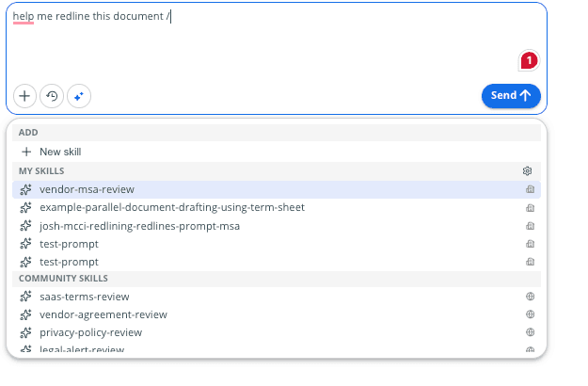The width and height of the screenshot is (588, 386).
Task: Click sparkle icon beside vendor-agreement-review
Action: (26, 314)
